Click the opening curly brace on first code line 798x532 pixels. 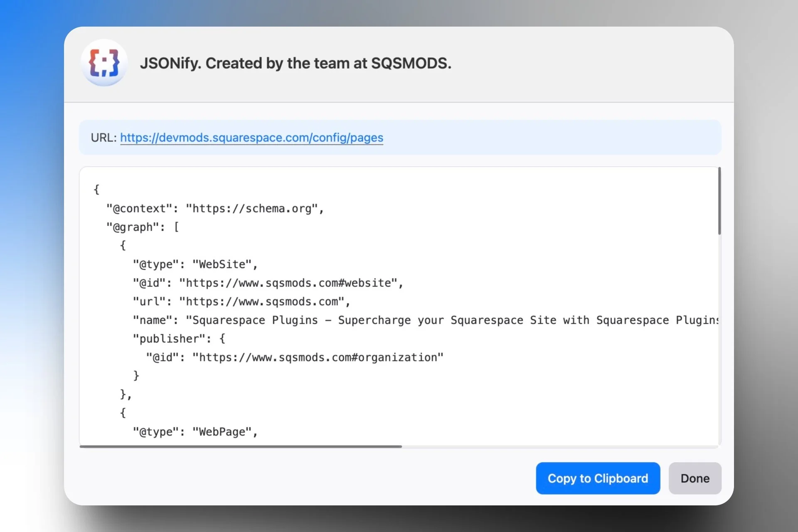(96, 190)
